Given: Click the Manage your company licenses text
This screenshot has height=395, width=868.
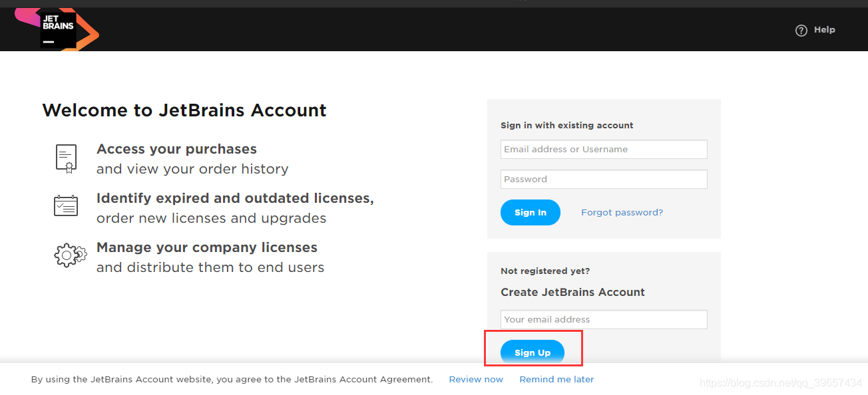Looking at the screenshot, I should tap(206, 247).
